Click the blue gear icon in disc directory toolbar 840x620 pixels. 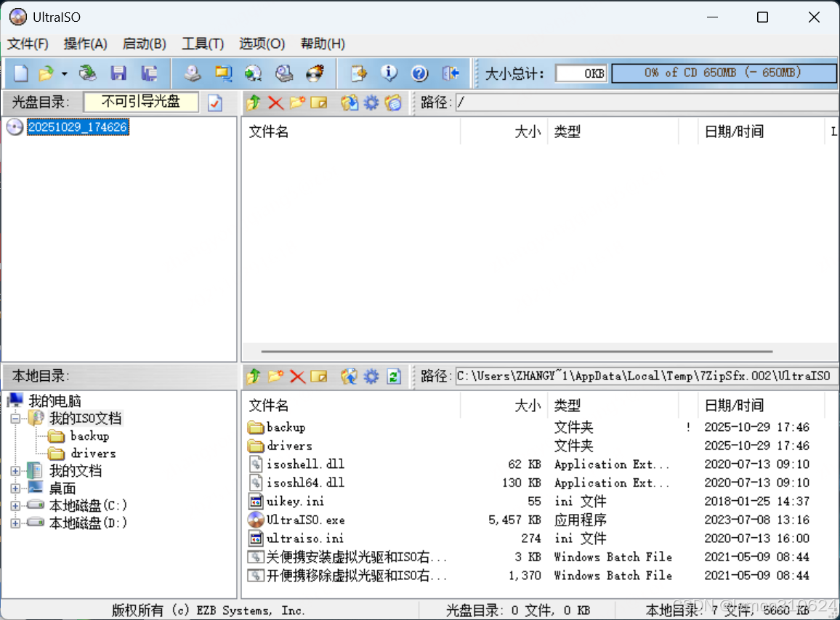[x=371, y=102]
